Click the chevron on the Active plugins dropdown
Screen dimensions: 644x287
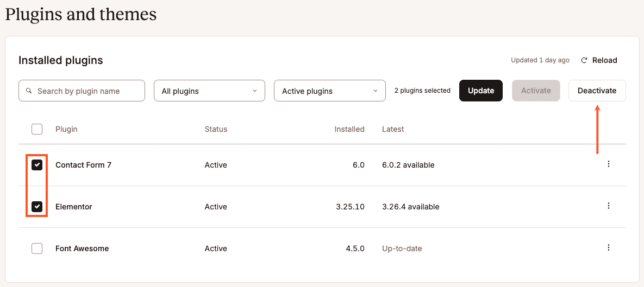tap(375, 91)
